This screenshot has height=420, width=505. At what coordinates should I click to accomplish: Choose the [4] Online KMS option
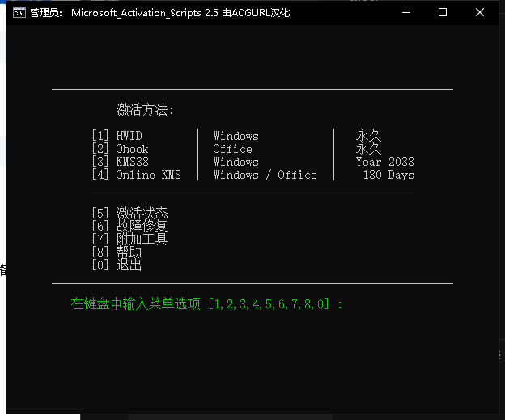[136, 175]
